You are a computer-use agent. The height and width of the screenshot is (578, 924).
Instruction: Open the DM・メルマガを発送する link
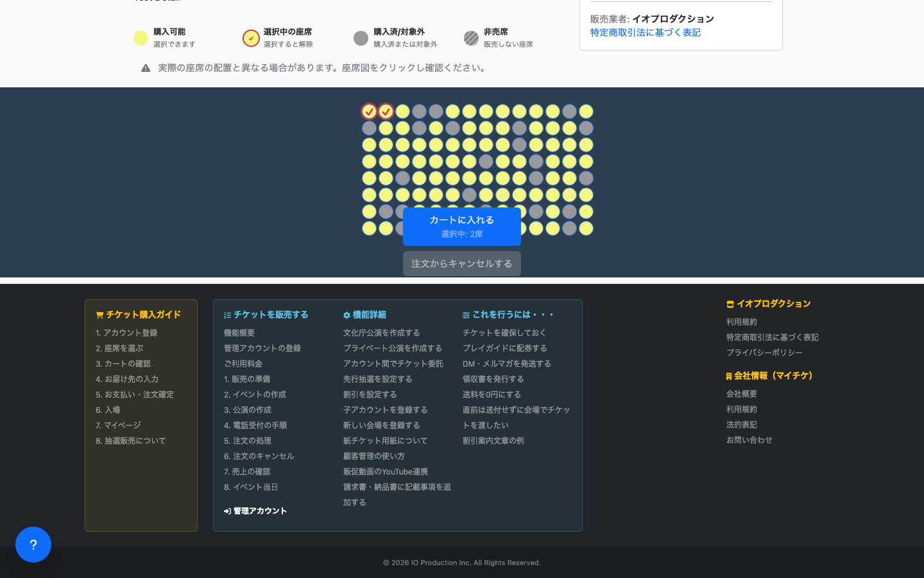[507, 363]
